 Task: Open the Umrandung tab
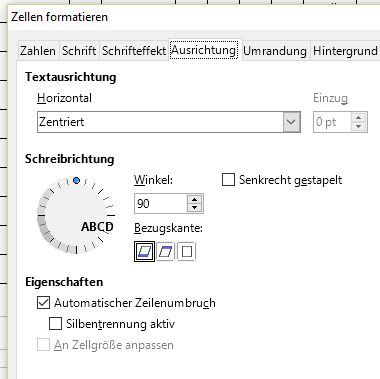click(x=275, y=51)
